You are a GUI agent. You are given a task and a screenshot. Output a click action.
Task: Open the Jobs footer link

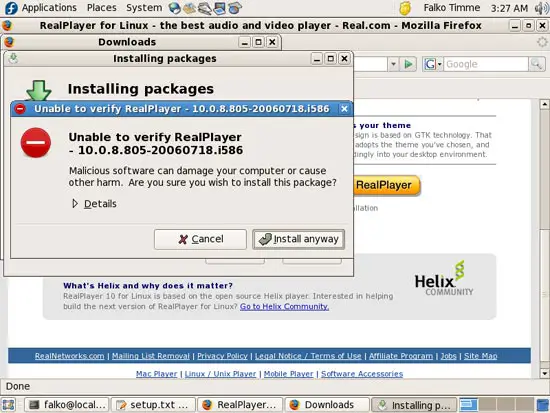coord(448,356)
